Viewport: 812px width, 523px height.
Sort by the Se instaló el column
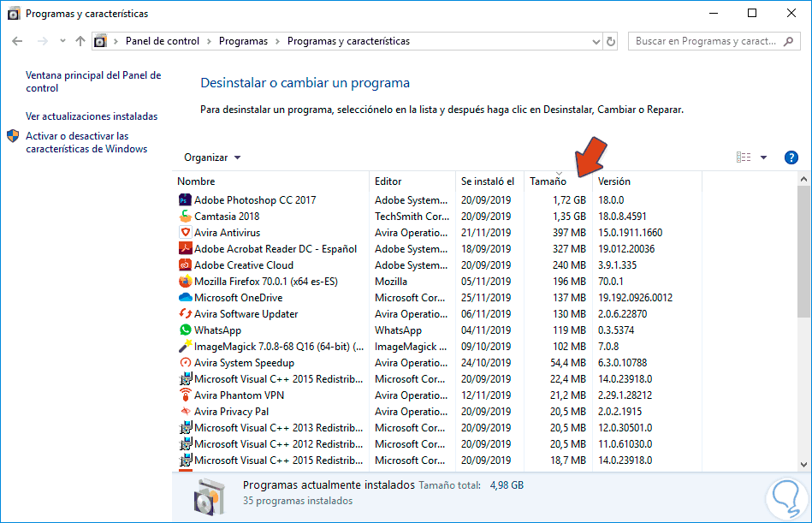point(490,181)
